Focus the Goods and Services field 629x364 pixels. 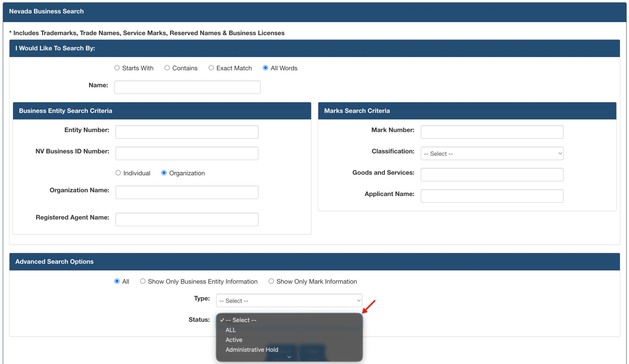coord(492,175)
